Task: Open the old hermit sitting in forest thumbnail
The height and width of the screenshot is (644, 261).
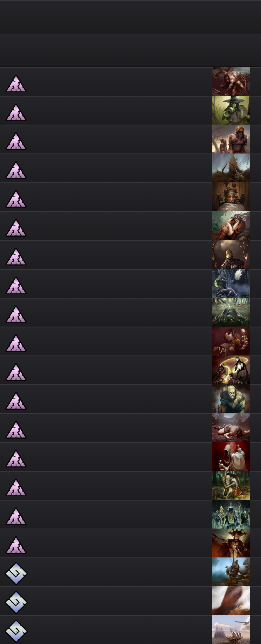Action: [231, 486]
